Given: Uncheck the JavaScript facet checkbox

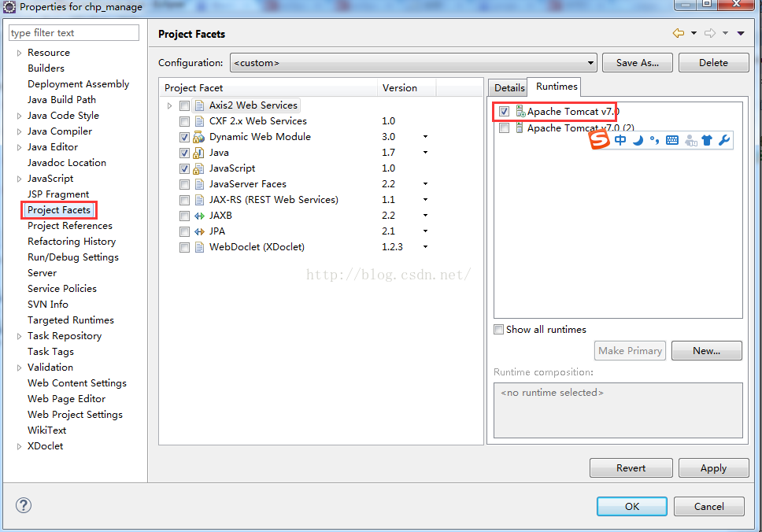Looking at the screenshot, I should [x=184, y=168].
